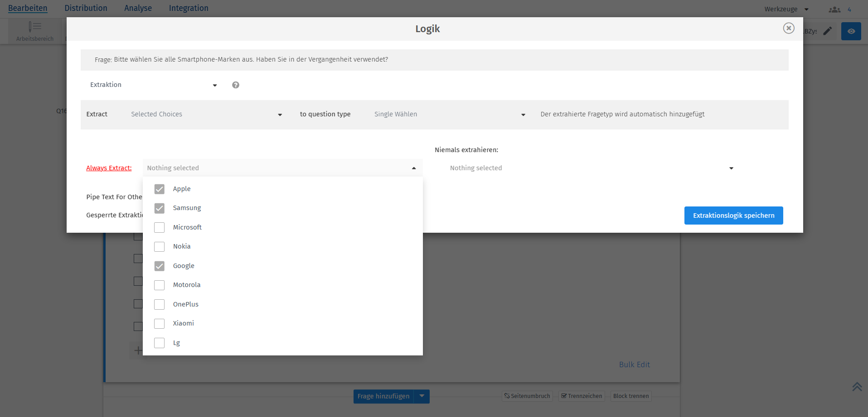The height and width of the screenshot is (417, 868).
Task: Enable the Nokia checkbox
Action: (159, 246)
